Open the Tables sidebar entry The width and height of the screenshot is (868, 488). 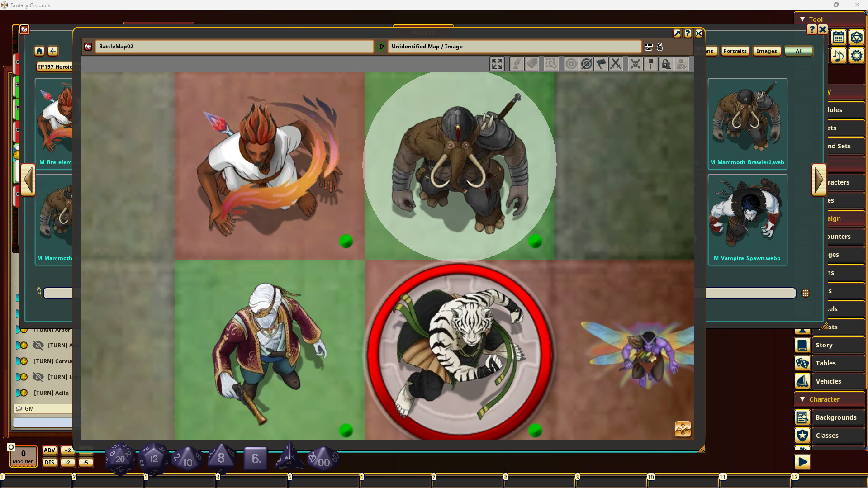(830, 363)
